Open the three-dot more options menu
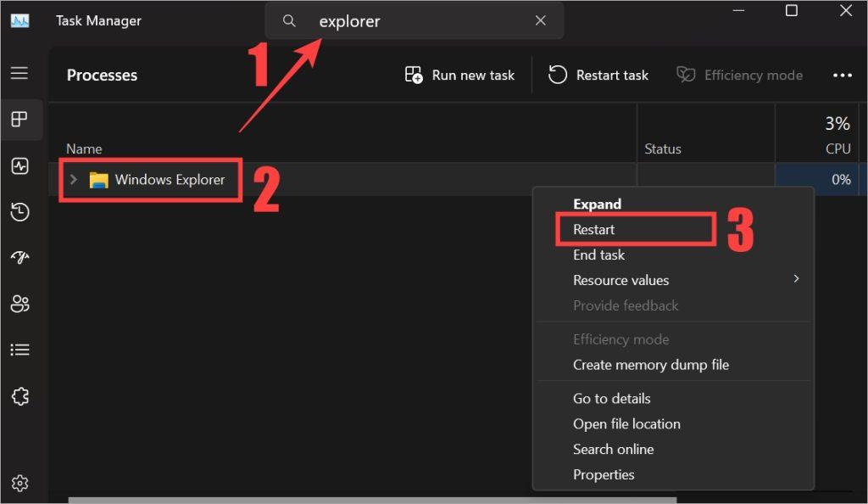The width and height of the screenshot is (868, 504). click(842, 76)
